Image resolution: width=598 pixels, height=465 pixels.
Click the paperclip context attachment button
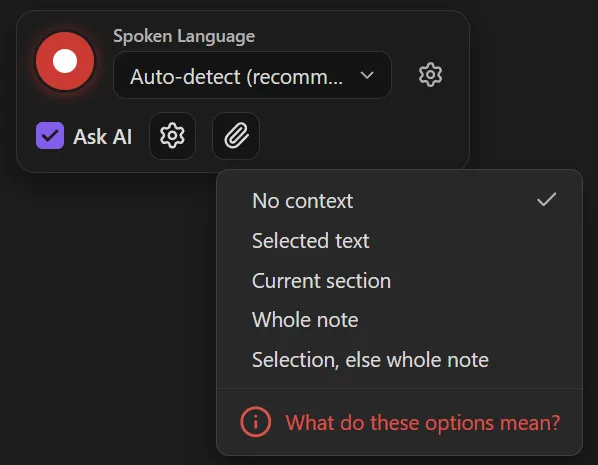[236, 136]
